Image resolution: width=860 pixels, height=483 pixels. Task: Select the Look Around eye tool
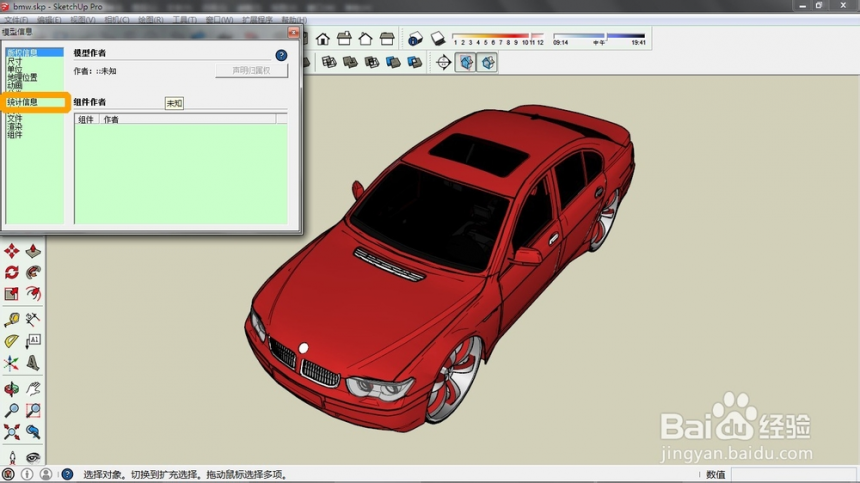33,457
